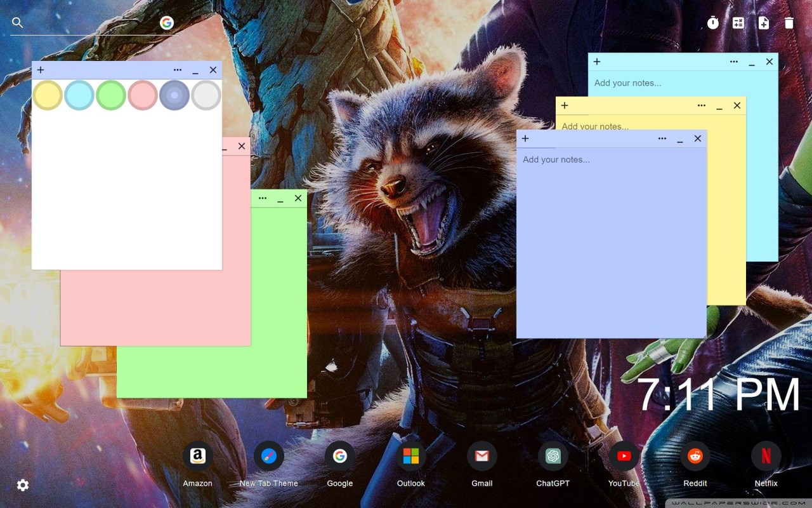The width and height of the screenshot is (812, 508).
Task: Click the magnifying glass search icon
Action: (x=18, y=23)
